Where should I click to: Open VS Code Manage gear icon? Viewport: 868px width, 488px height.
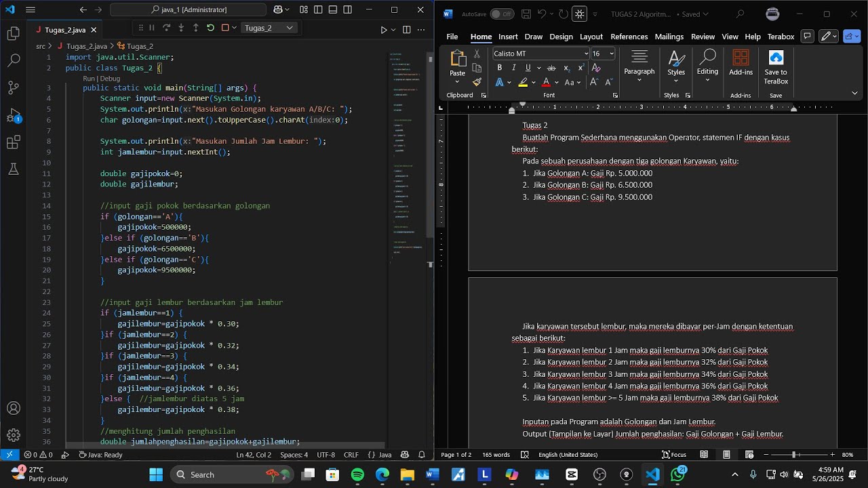13,434
